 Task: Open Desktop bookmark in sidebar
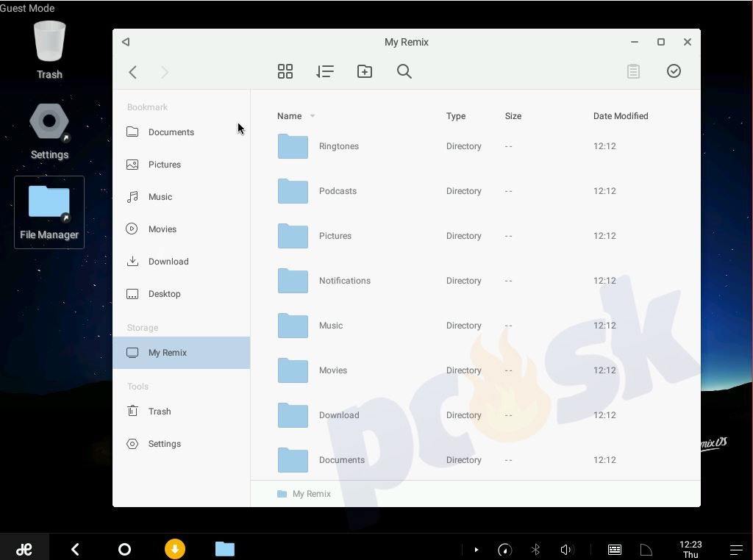(x=181, y=294)
